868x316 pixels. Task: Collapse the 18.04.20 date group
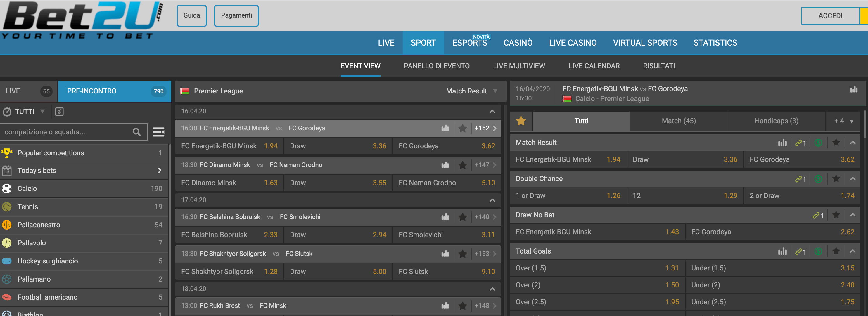[x=492, y=289]
